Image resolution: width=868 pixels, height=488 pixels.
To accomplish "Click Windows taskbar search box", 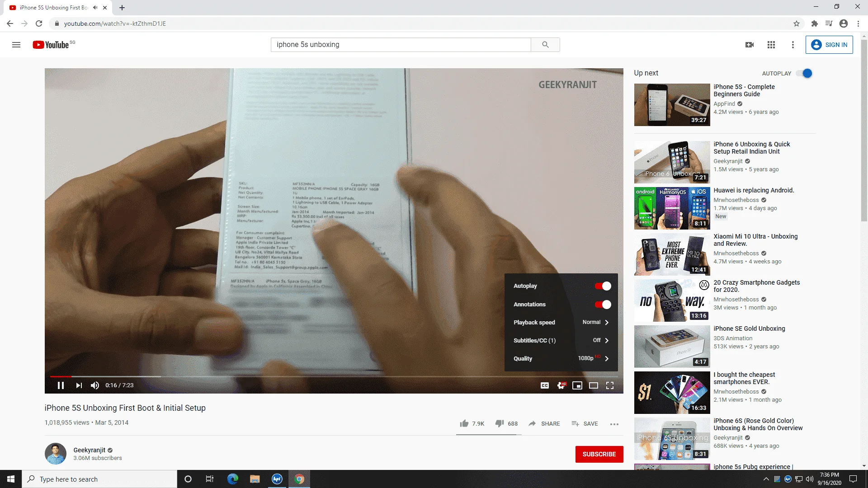I will [99, 479].
